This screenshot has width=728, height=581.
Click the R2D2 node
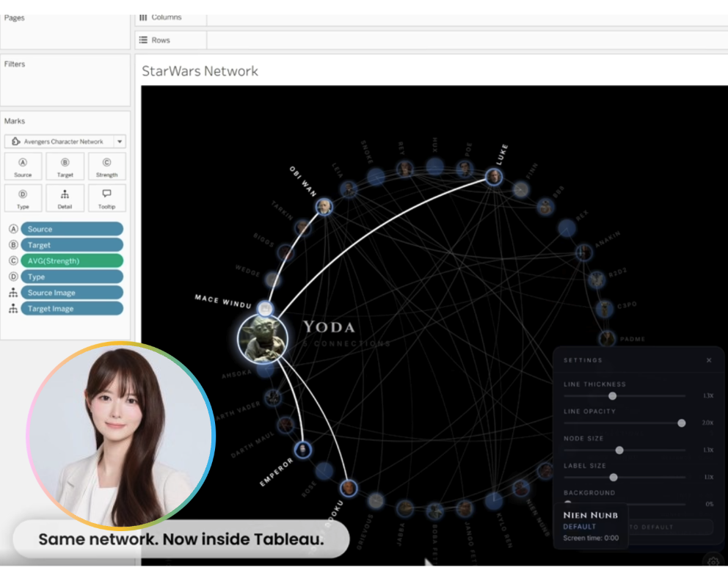coord(597,279)
